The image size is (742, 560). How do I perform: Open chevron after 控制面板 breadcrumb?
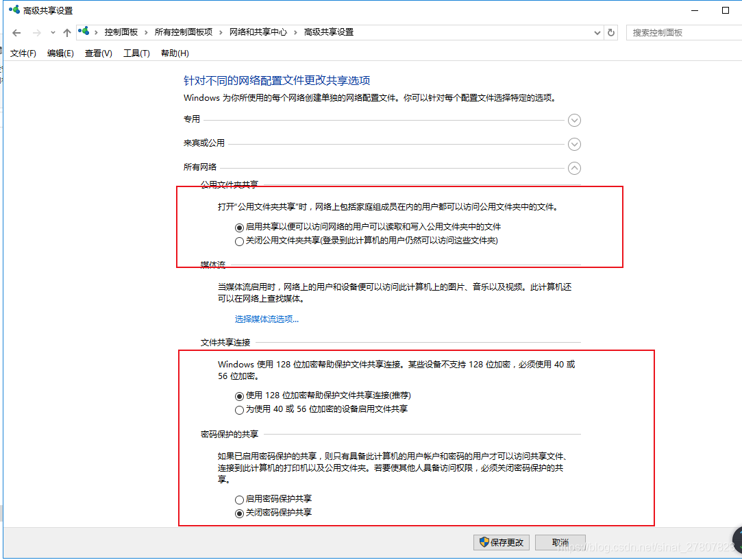tap(146, 32)
